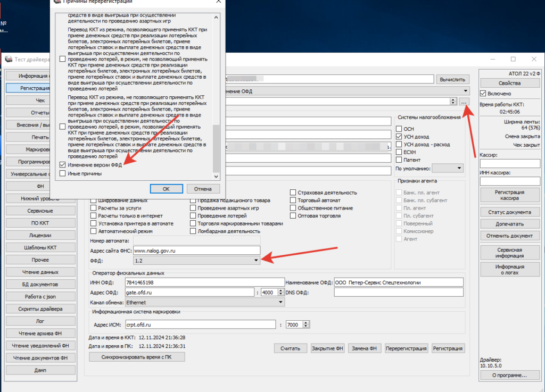The image size is (545, 392).
Task: Click the ellipsis button for re-registration reasons
Action: point(465,101)
